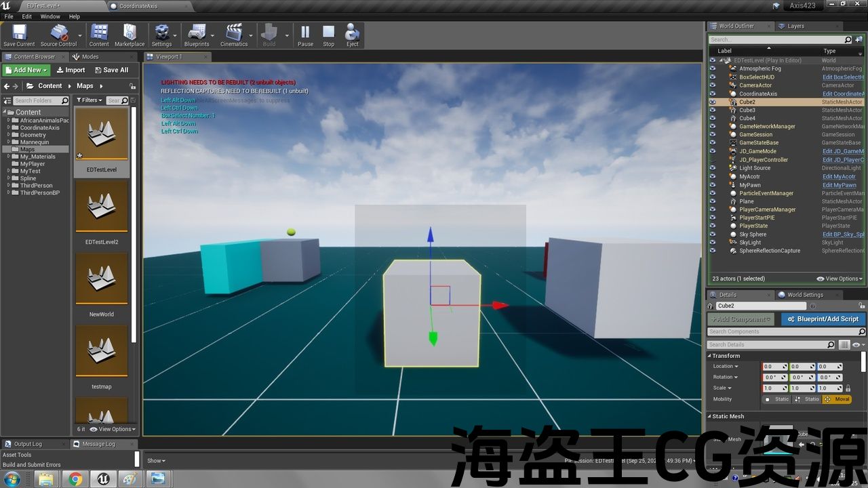Eject from the player controller
The image size is (868, 488).
pos(352,35)
